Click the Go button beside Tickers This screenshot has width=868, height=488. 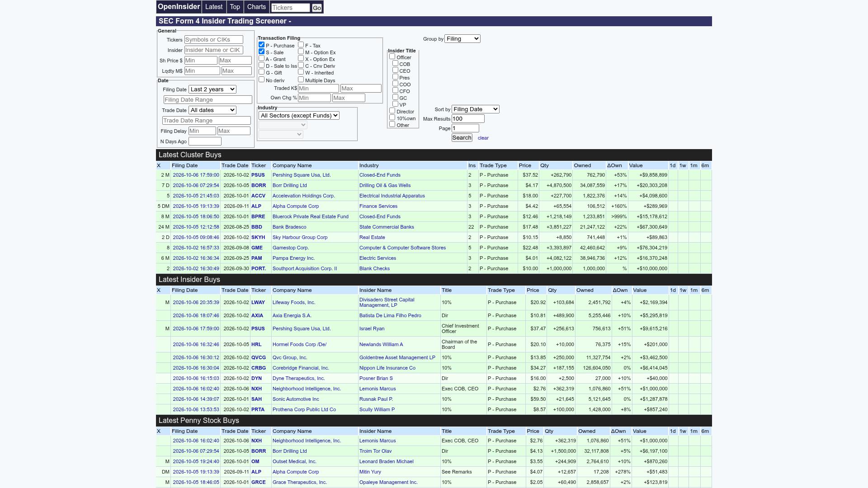(317, 8)
